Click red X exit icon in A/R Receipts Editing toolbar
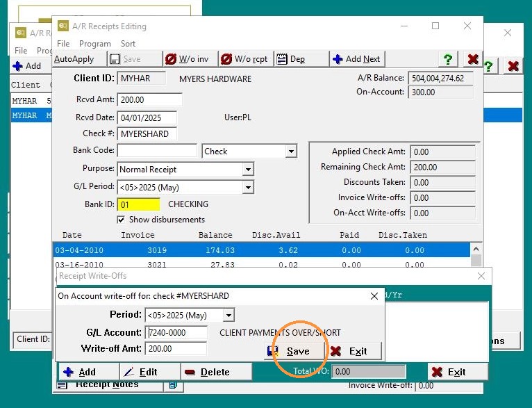The width and height of the screenshot is (532, 408). pos(473,59)
